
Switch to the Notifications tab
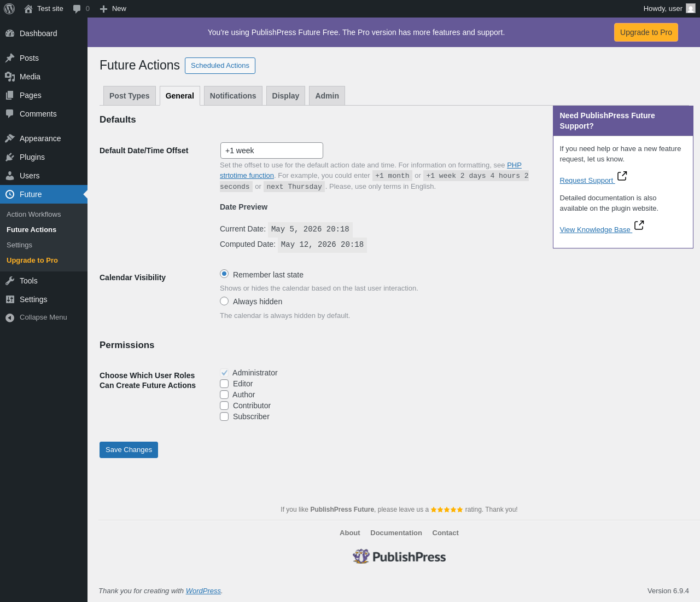point(233,96)
